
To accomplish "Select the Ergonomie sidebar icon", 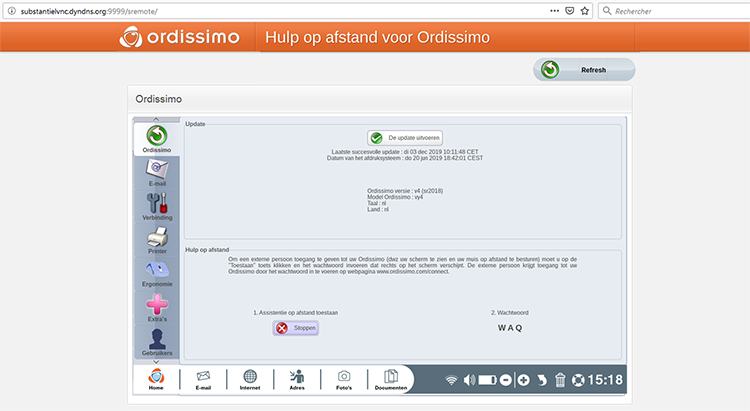I will pos(157,273).
